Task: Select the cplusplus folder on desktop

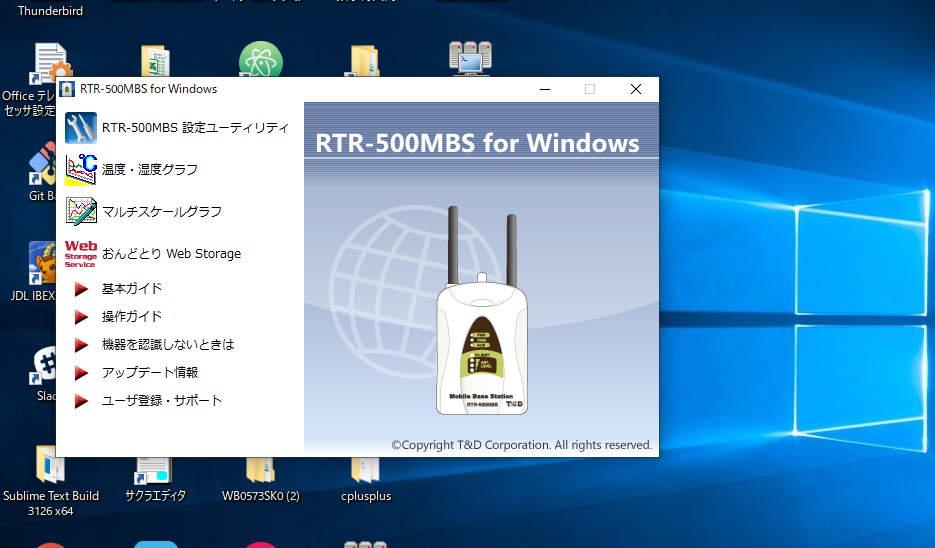Action: 366,480
